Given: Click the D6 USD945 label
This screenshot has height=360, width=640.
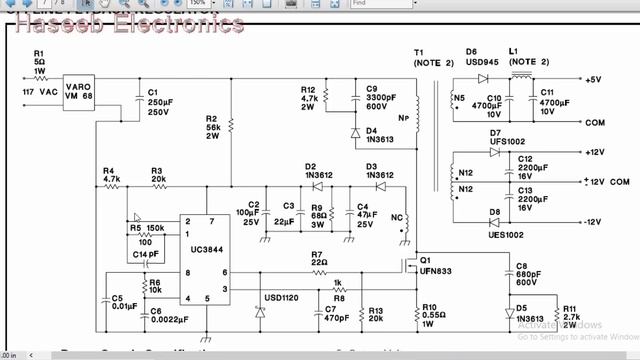Looking at the screenshot, I should pos(482,57).
